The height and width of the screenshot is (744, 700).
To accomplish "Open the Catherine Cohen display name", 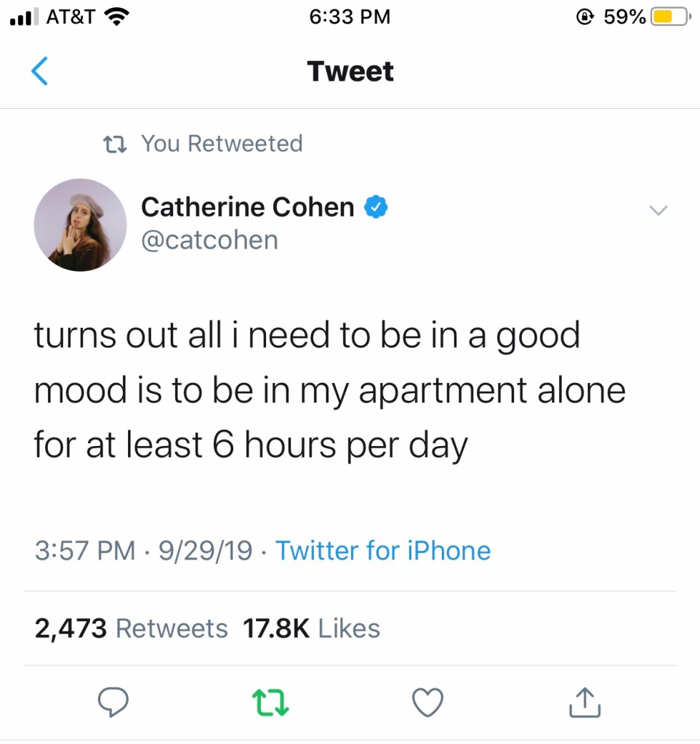I will click(247, 208).
